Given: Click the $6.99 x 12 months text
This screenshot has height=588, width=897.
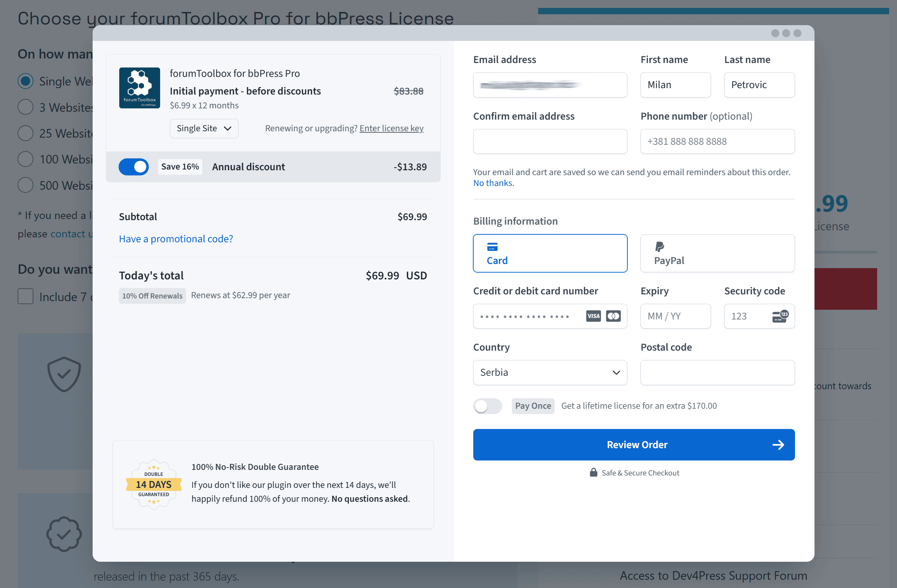Looking at the screenshot, I should pyautogui.click(x=204, y=105).
